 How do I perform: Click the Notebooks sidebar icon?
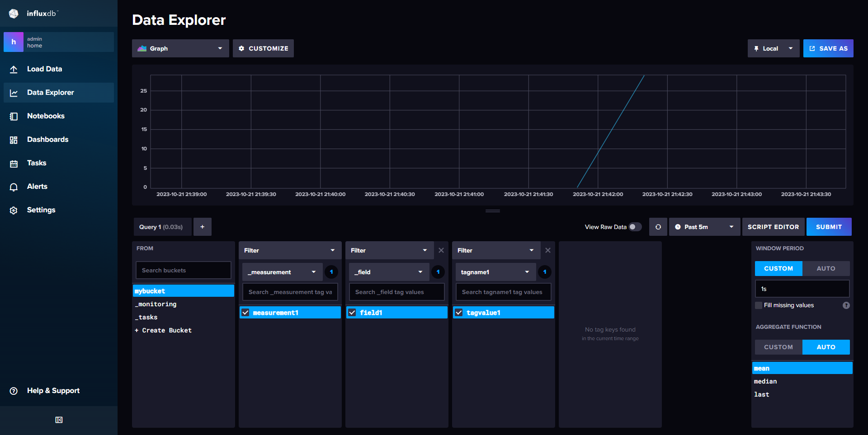(14, 116)
